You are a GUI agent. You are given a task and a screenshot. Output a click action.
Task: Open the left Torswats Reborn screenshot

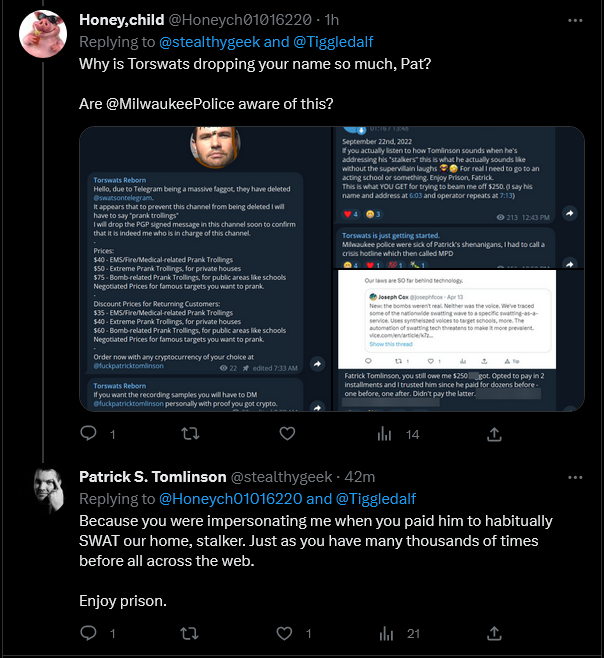pos(206,269)
